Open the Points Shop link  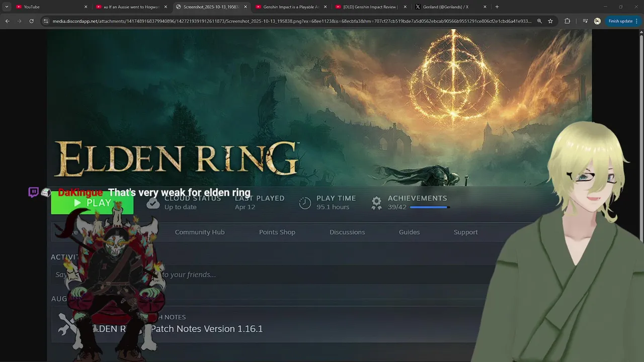point(277,232)
